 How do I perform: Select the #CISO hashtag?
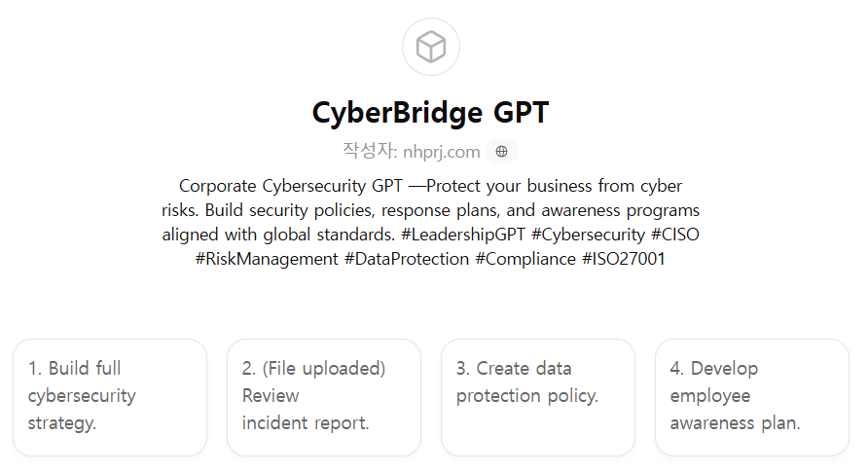pos(674,235)
